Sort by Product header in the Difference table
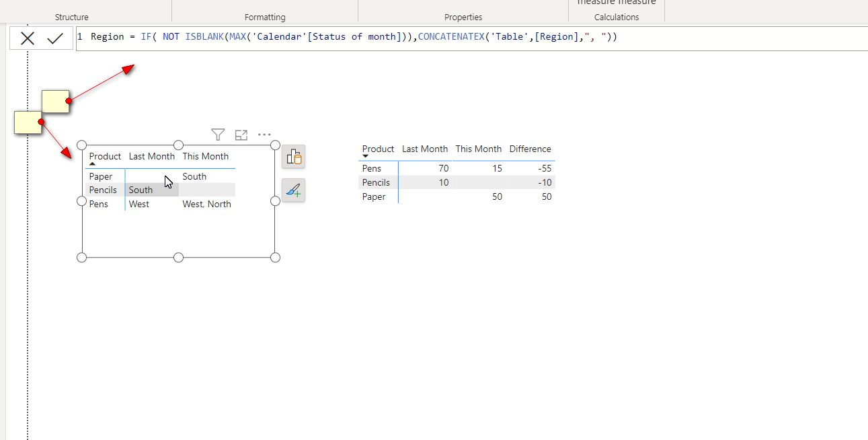The image size is (868, 440). point(378,149)
